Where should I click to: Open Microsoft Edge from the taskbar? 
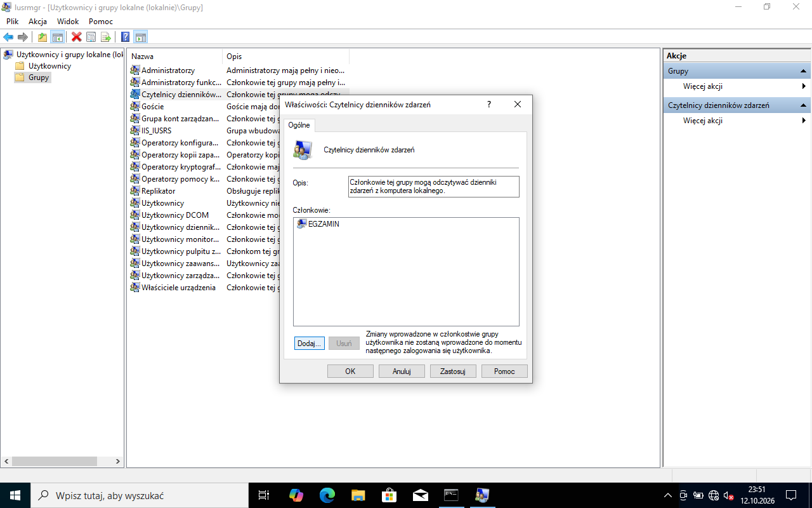tap(327, 495)
